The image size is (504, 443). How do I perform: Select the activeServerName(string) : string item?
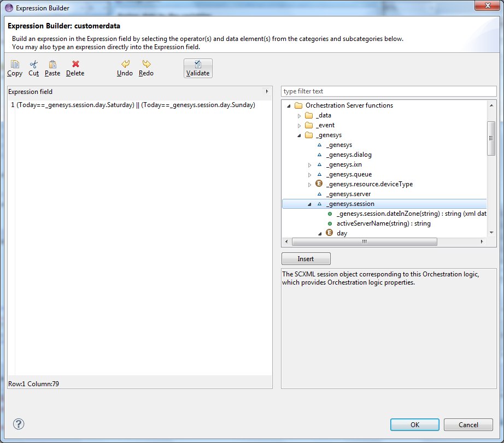[x=383, y=223]
